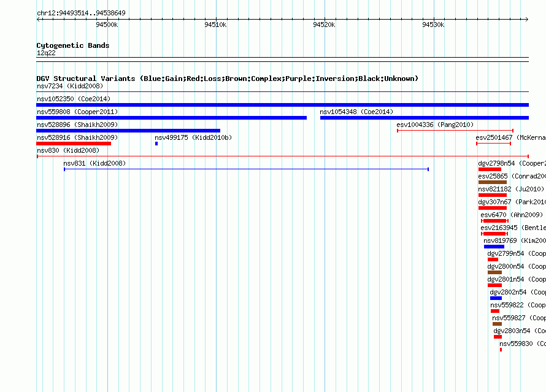Click the dgv307n67 red bar

tap(493, 208)
